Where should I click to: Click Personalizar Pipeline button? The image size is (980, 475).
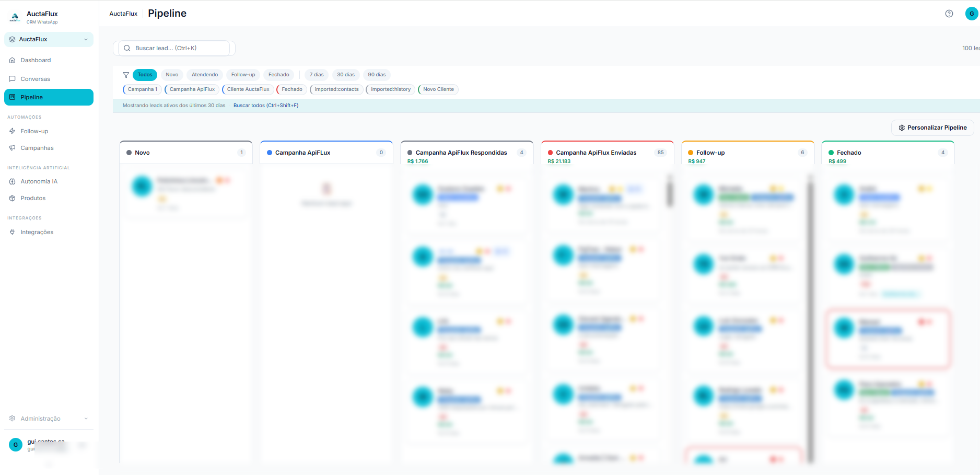(x=932, y=128)
